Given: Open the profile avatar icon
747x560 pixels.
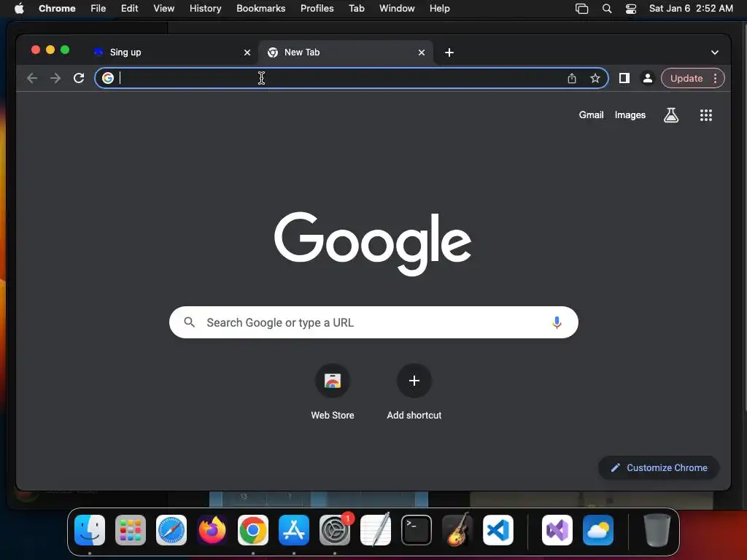Looking at the screenshot, I should 648,78.
